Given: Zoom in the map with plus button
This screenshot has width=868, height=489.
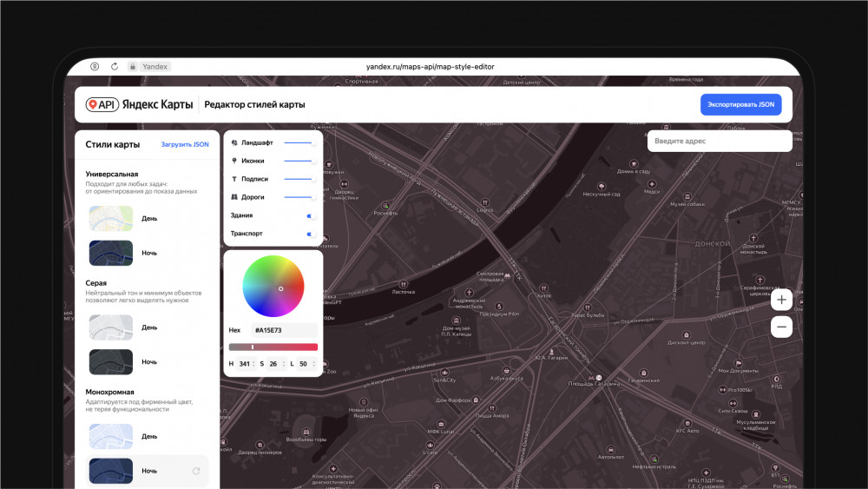Looking at the screenshot, I should pyautogui.click(x=782, y=300).
